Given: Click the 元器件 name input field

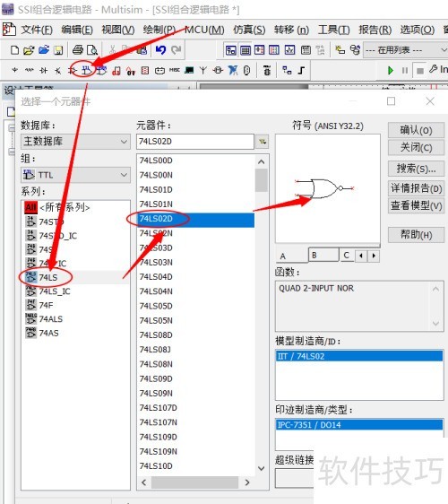Looking at the screenshot, I should pyautogui.click(x=195, y=142).
